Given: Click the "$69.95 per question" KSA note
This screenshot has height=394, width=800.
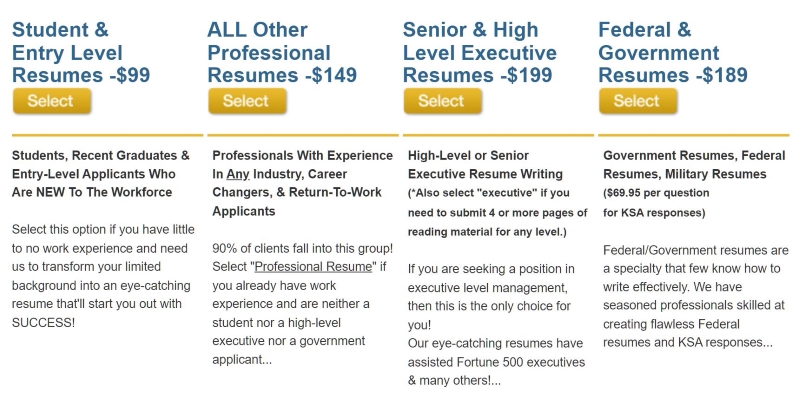Looking at the screenshot, I should tap(656, 203).
